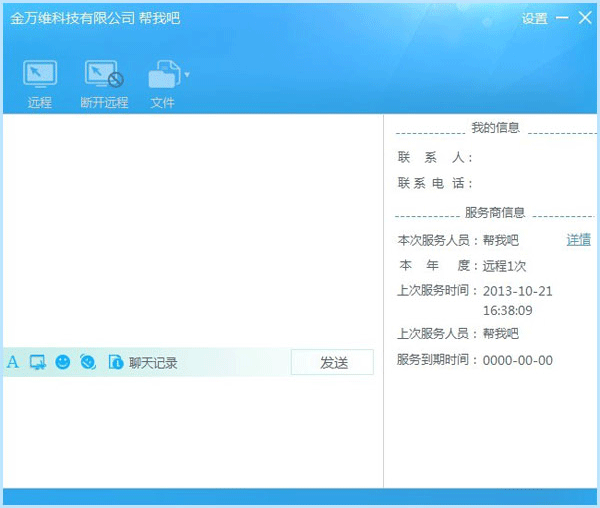
Task: Click the 详情 details link
Action: coord(578,240)
